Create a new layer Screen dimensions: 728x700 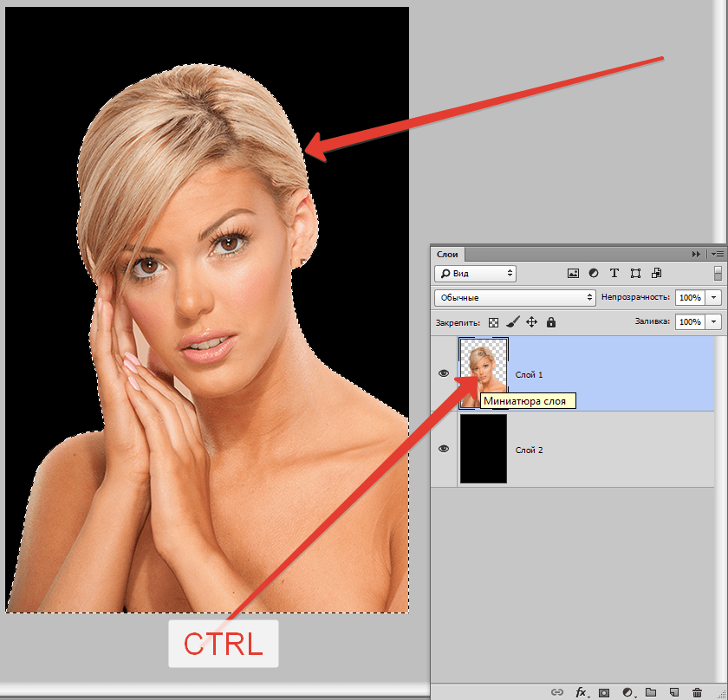coord(674,692)
